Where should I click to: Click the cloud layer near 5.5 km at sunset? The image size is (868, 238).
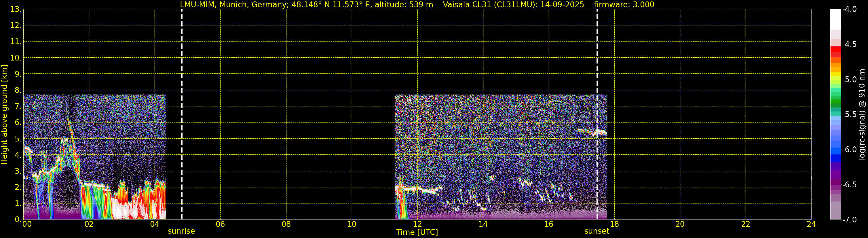[x=592, y=132]
